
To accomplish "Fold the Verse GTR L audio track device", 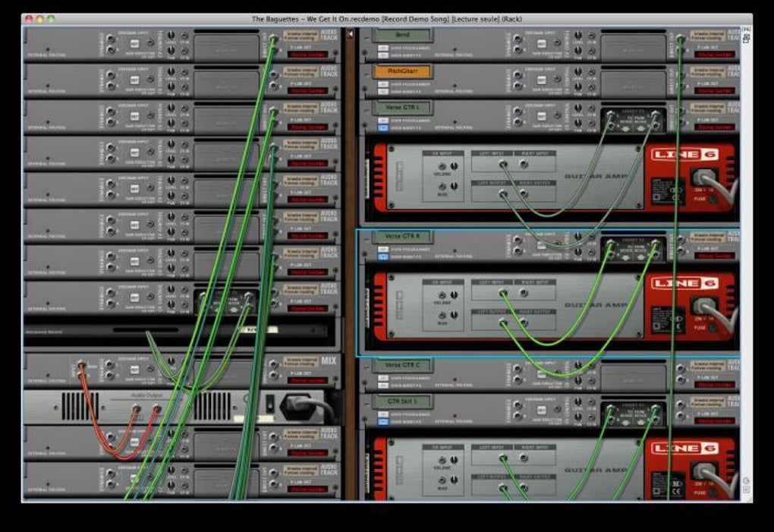I will click(367, 111).
